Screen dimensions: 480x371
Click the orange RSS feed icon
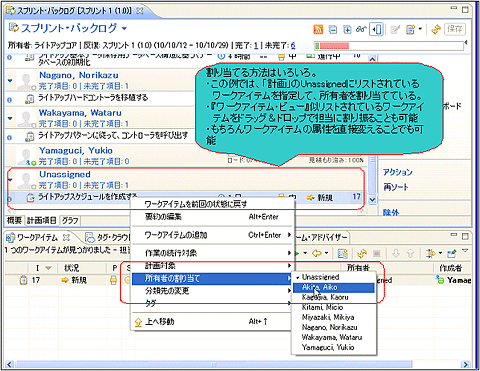pos(318,30)
